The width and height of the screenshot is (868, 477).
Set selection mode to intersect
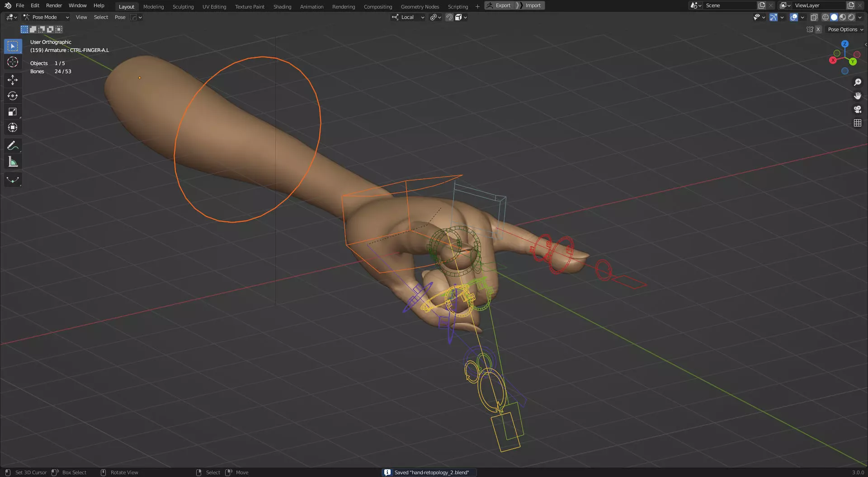[59, 29]
